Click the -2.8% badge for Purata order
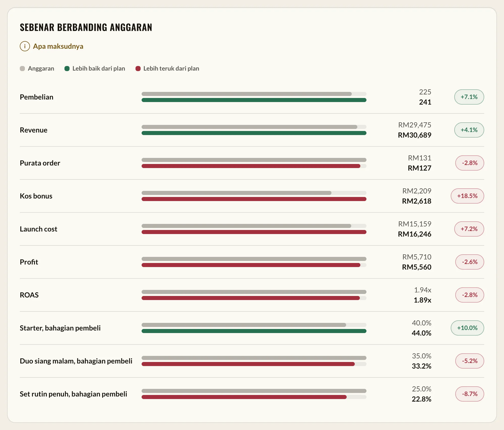This screenshot has height=430, width=504. 469,163
